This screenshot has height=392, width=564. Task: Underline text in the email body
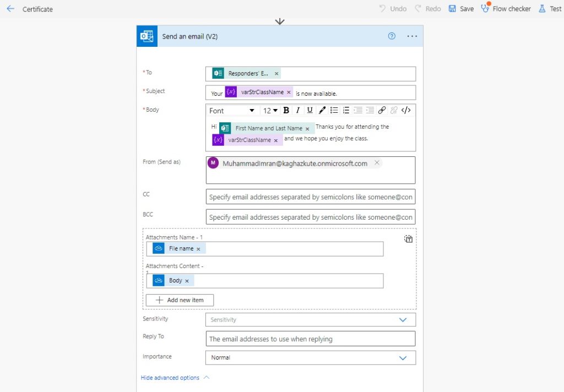point(310,110)
